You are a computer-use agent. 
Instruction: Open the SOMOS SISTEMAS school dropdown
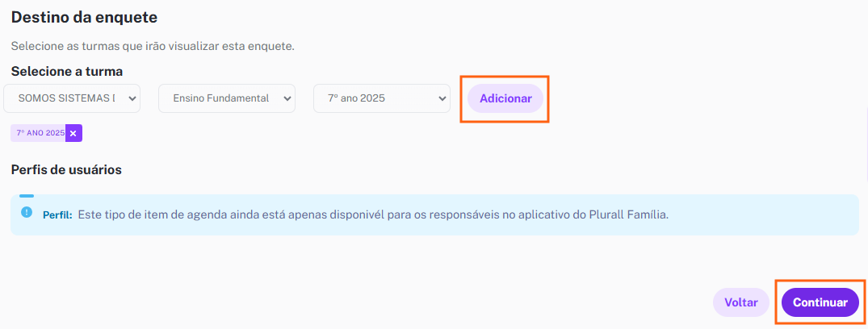click(72, 98)
